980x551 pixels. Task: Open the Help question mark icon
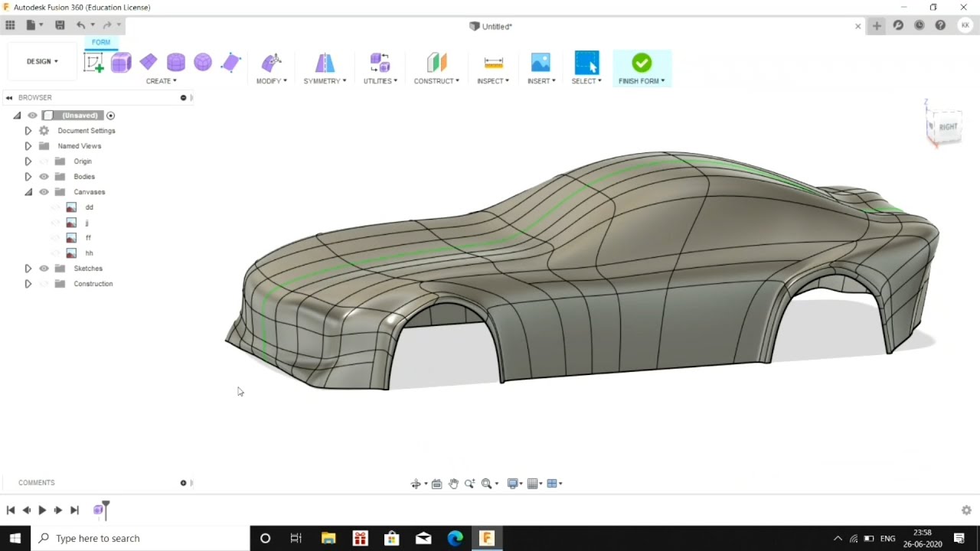pos(940,25)
